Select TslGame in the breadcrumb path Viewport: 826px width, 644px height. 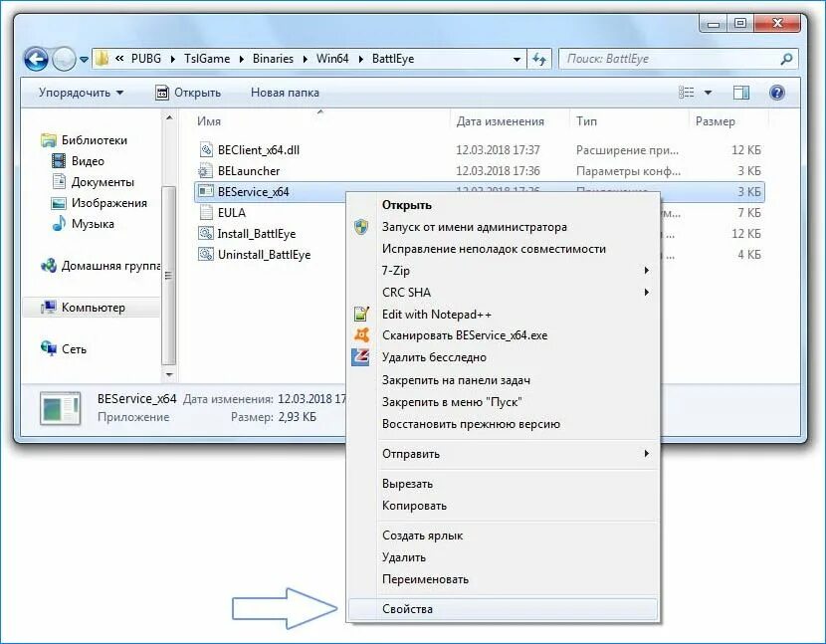[207, 59]
